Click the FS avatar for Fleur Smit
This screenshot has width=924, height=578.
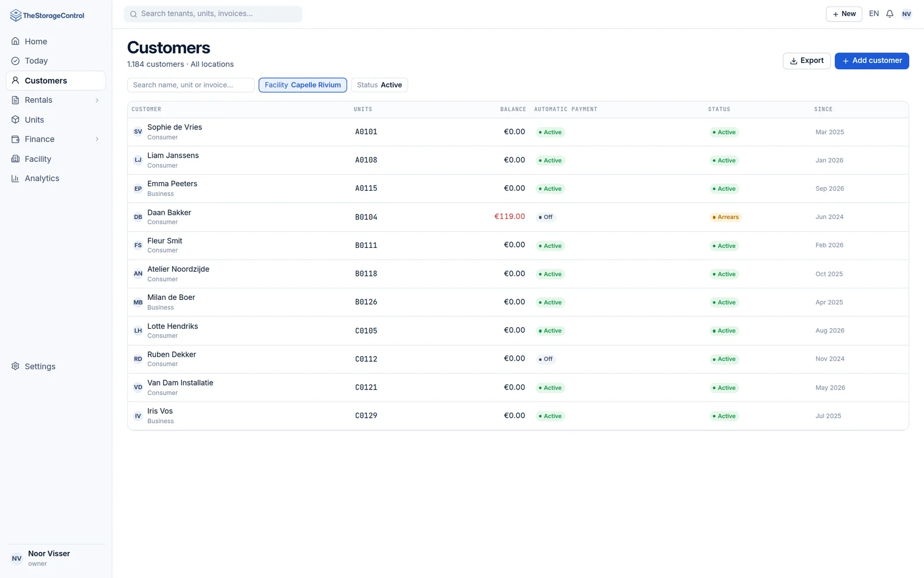point(138,245)
